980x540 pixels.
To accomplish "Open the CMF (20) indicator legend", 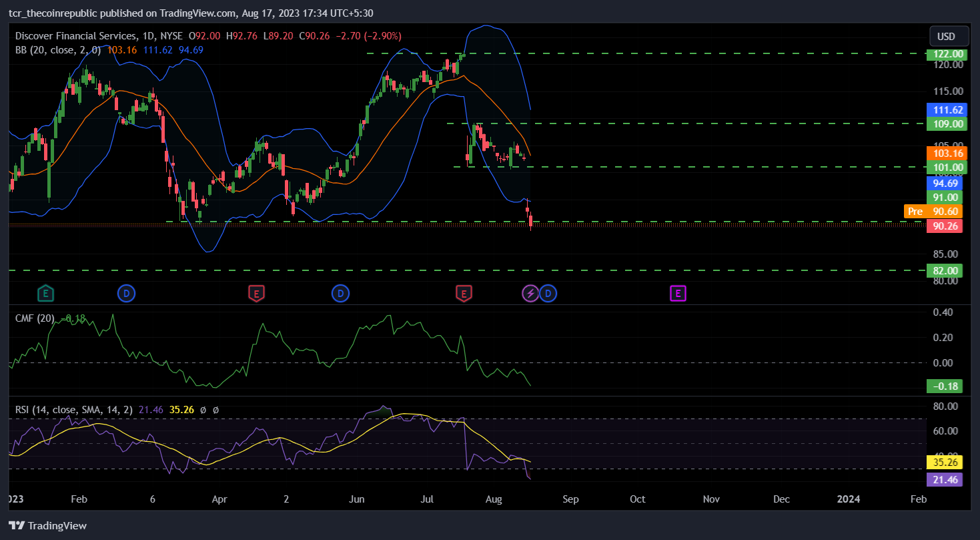I will pyautogui.click(x=35, y=318).
